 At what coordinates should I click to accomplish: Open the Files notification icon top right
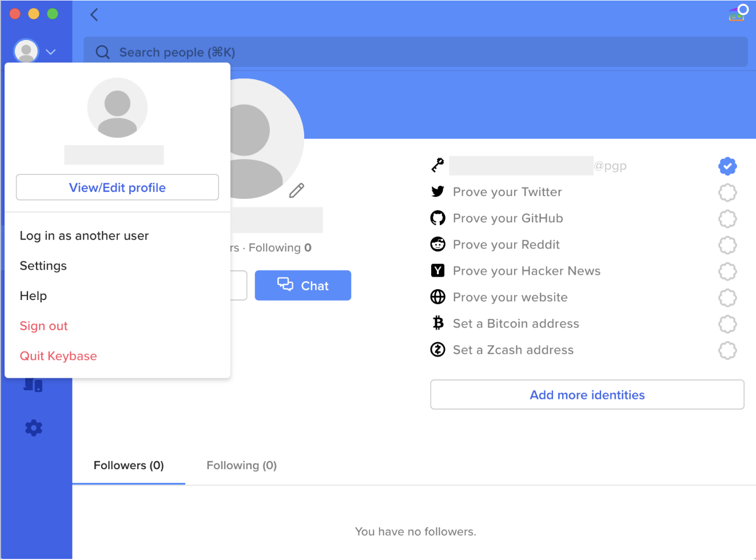pyautogui.click(x=737, y=14)
